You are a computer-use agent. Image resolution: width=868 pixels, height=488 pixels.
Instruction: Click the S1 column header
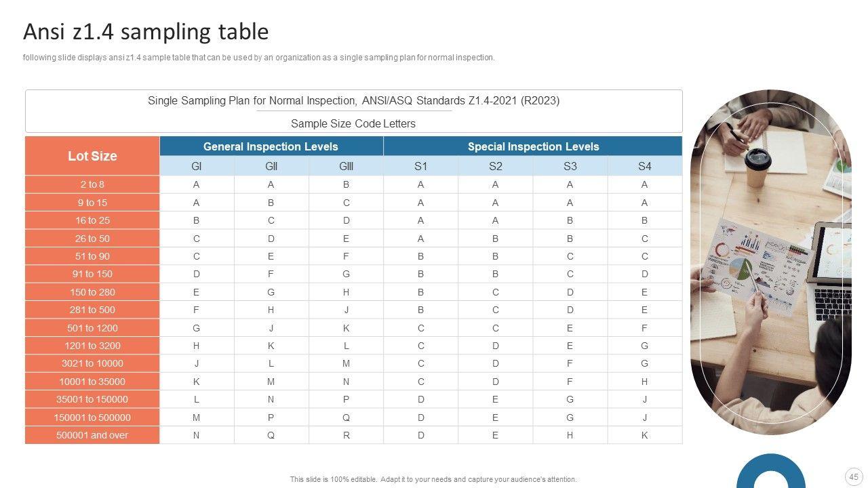(x=420, y=166)
